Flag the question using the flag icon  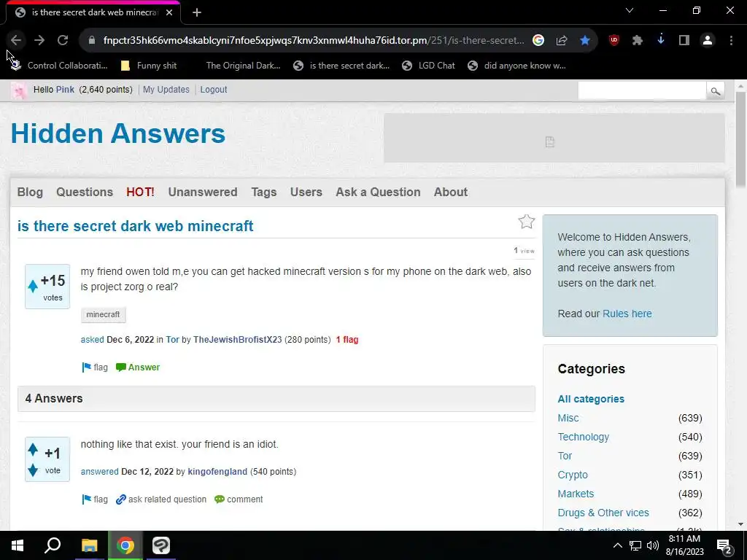click(x=95, y=367)
